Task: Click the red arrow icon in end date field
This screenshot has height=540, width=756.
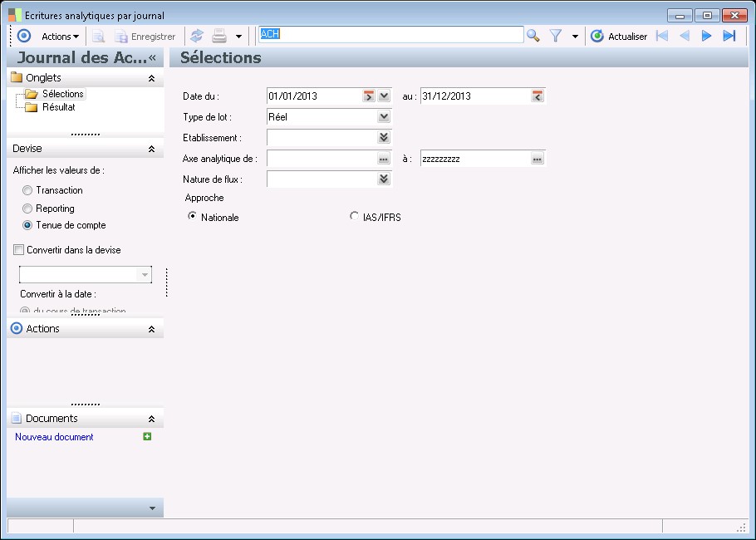Action: tap(538, 96)
